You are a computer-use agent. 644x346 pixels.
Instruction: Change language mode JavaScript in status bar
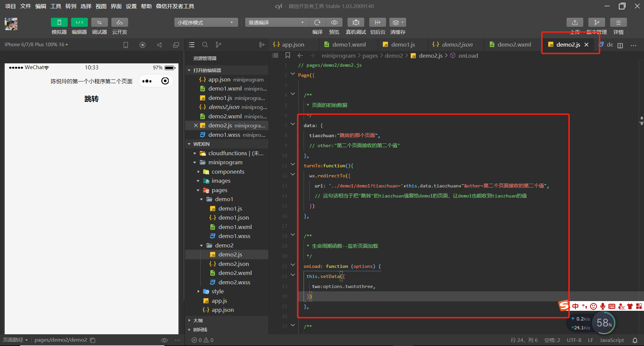click(612, 340)
